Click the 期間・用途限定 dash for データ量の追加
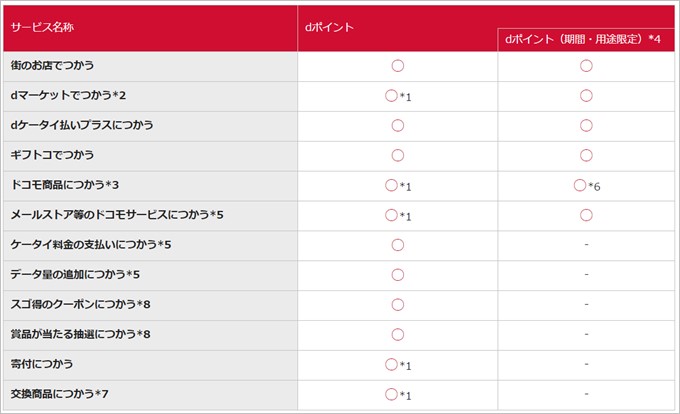The image size is (680, 414). [586, 275]
